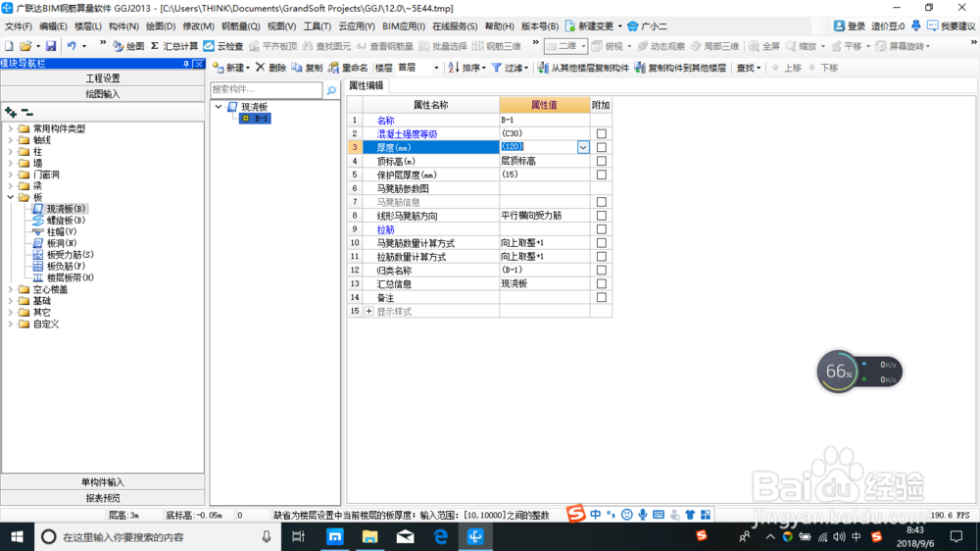
Task: Open 厚度 value dropdown arrow
Action: pyautogui.click(x=582, y=148)
